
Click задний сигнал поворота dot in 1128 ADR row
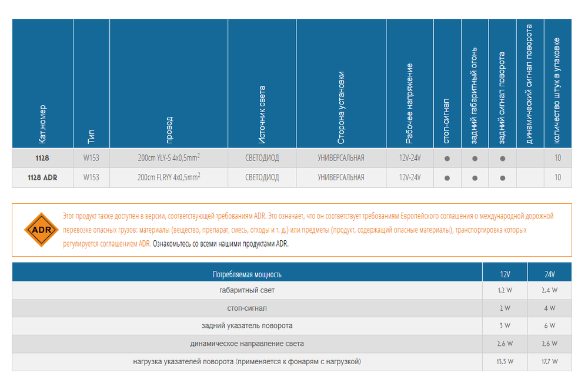pyautogui.click(x=503, y=178)
